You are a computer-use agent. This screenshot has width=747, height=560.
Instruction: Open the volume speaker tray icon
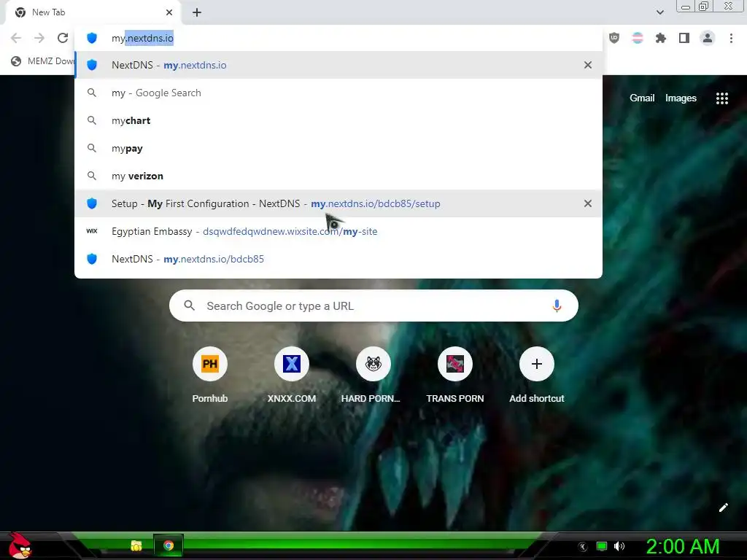coord(619,546)
